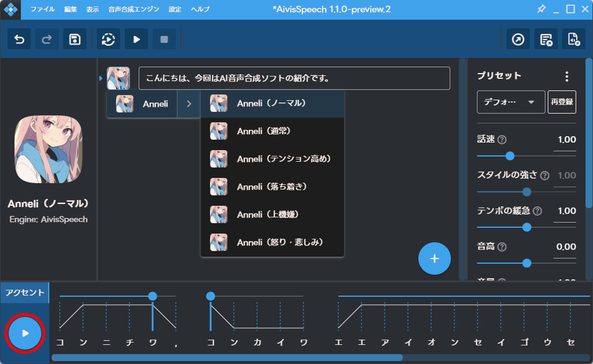Click the テンポの緩急 value field 1.00

point(565,212)
